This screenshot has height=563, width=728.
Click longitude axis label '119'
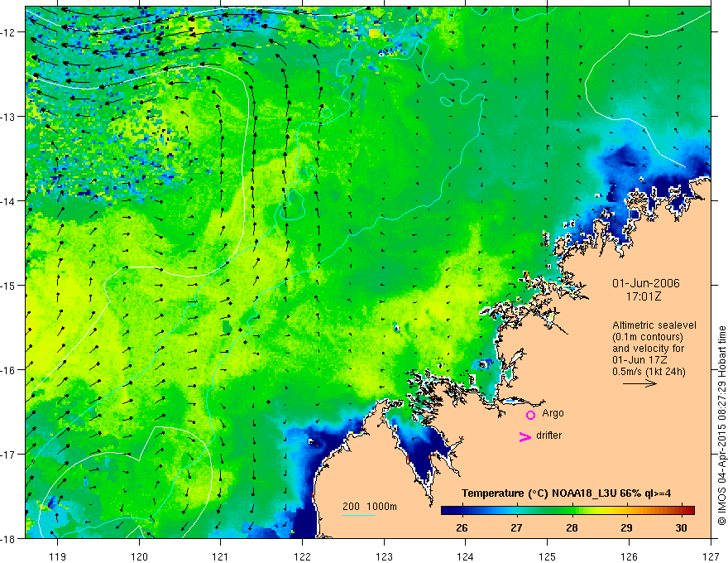tap(58, 556)
